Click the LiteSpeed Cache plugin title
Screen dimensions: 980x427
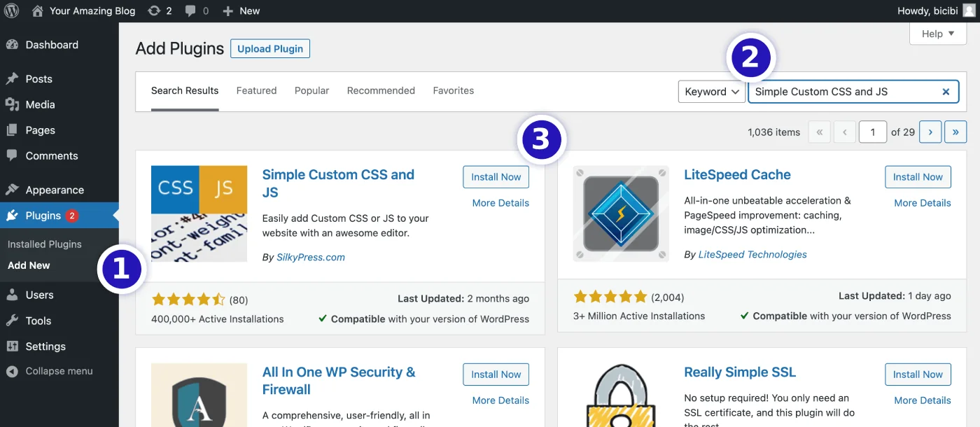click(737, 175)
